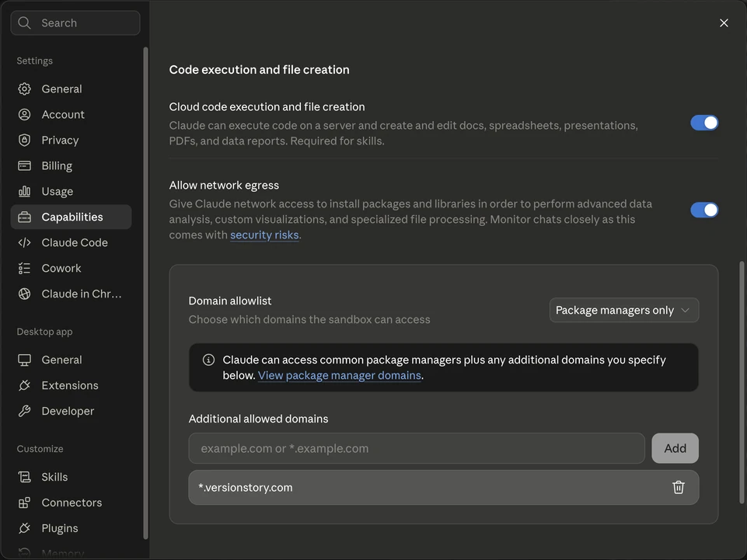Image resolution: width=747 pixels, height=560 pixels.
Task: Click the General gear icon under Settings
Action: coord(24,89)
